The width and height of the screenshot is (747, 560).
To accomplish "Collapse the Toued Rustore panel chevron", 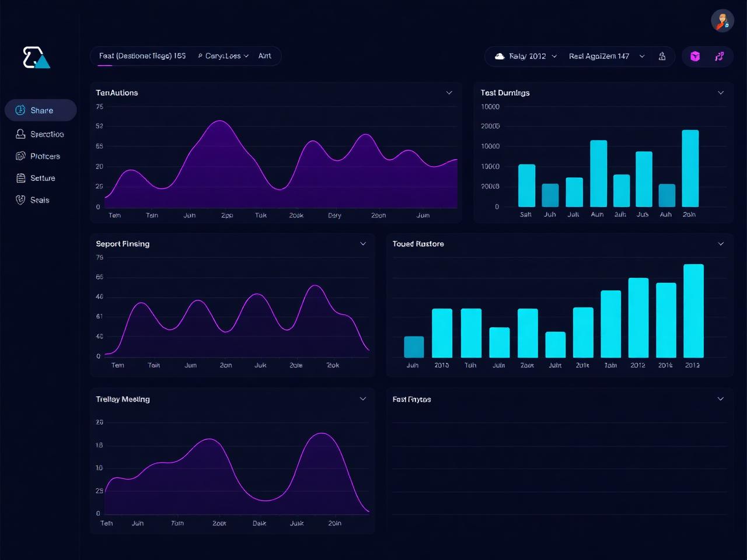I will (x=721, y=244).
